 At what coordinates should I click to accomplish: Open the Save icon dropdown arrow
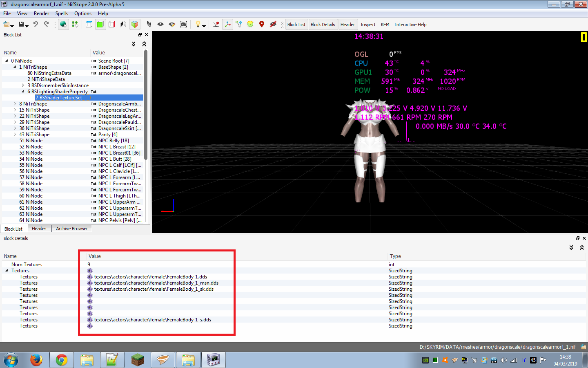(x=27, y=26)
